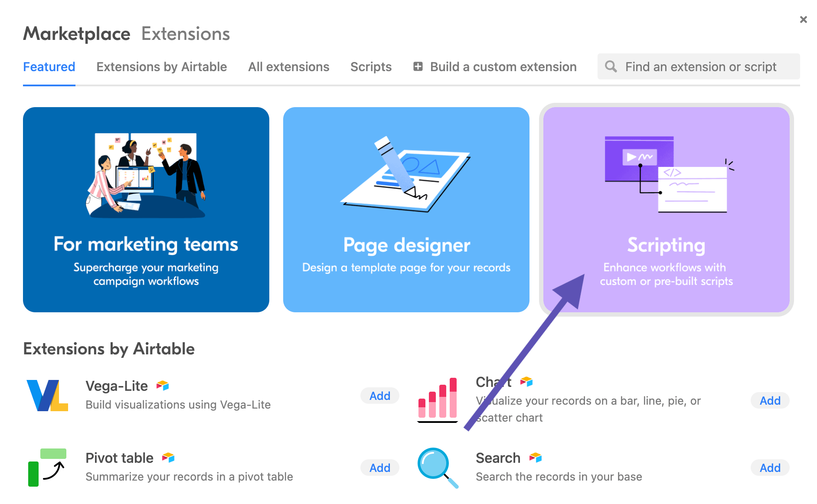
Task: Click the Airtable badge next to Vega-Lite
Action: (162, 385)
